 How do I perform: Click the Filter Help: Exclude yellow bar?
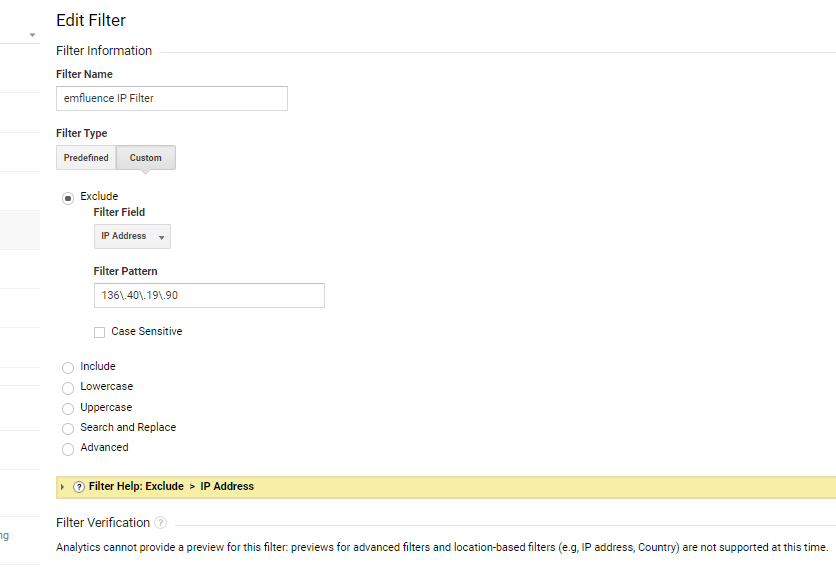[446, 487]
